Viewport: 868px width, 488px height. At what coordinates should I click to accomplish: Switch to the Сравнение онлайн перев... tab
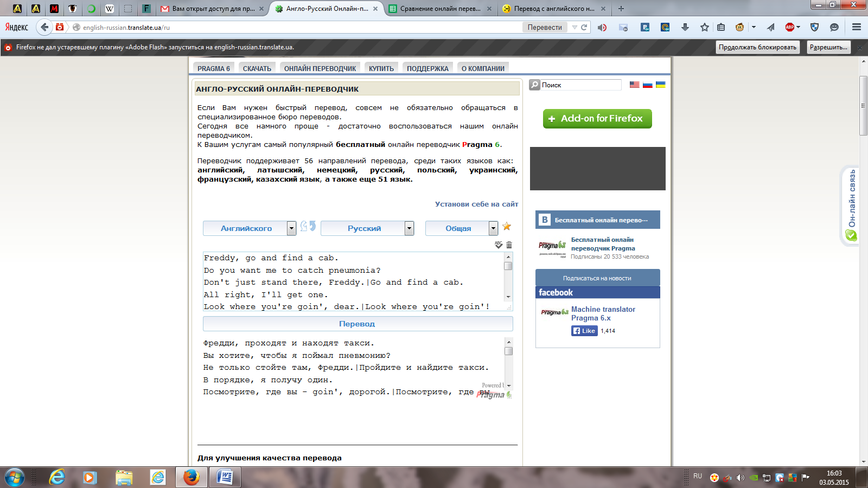[440, 9]
